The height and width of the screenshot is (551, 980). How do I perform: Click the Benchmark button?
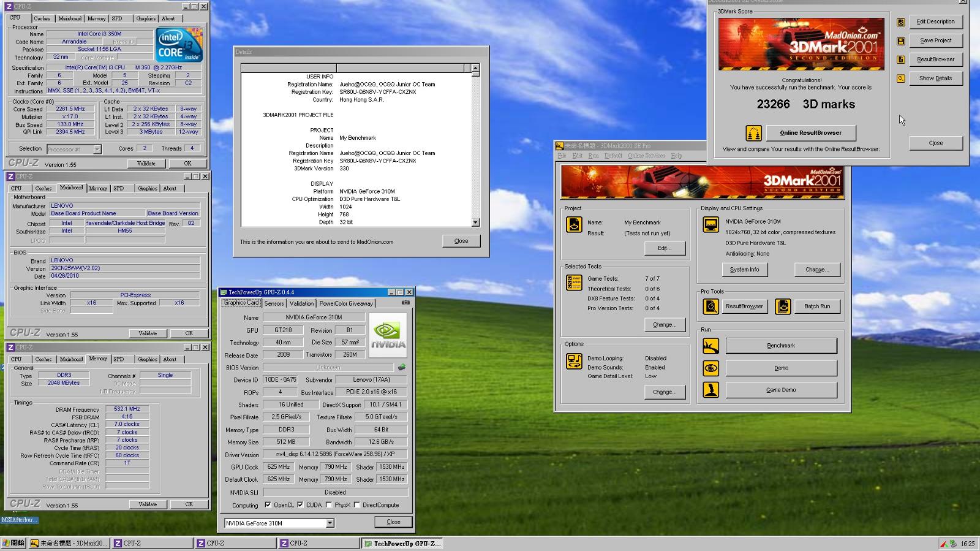pos(781,346)
